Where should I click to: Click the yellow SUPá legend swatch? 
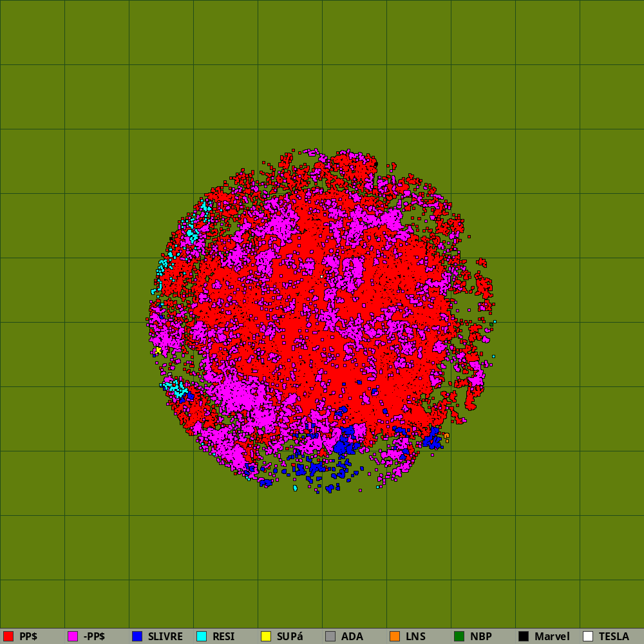(x=266, y=636)
